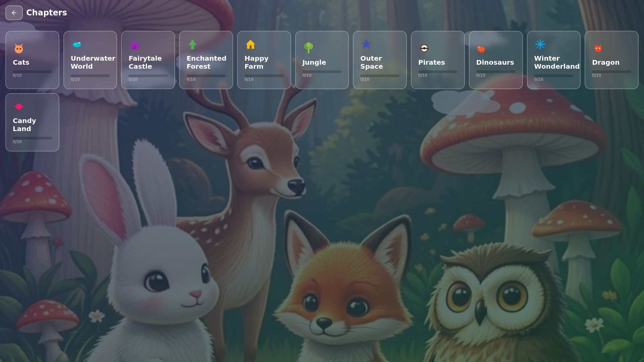Click the Cats chapter cat icon
644x362 pixels.
click(x=19, y=48)
